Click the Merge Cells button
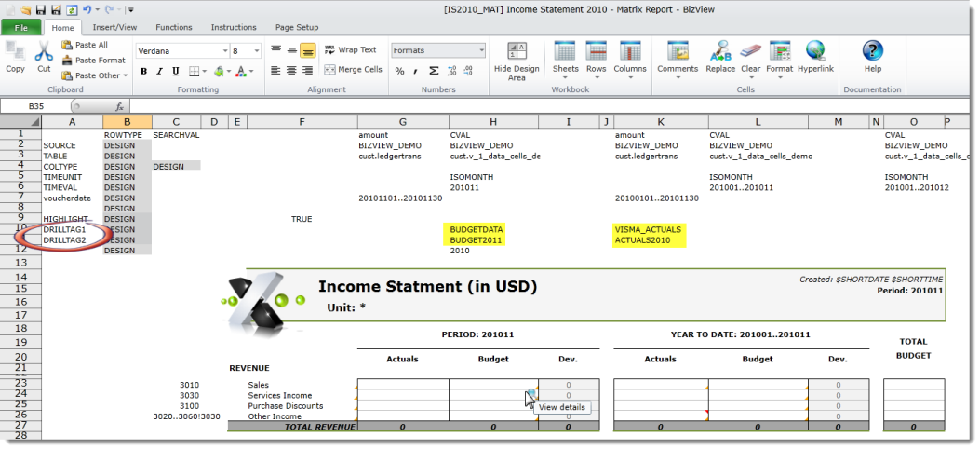This screenshot has width=980, height=450. coord(353,70)
